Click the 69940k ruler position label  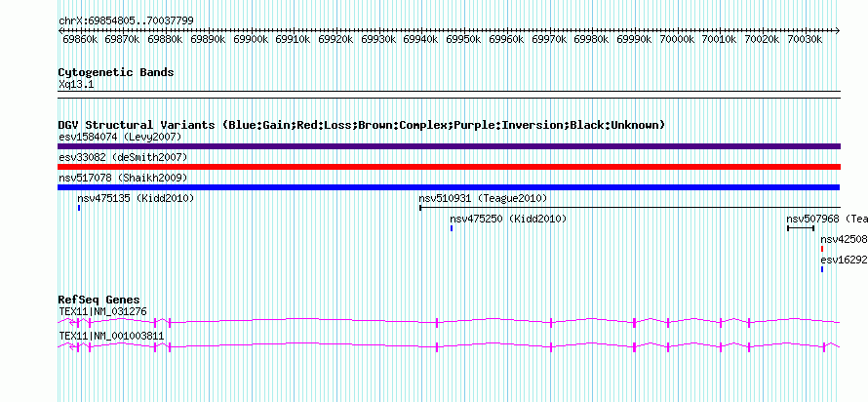(421, 39)
